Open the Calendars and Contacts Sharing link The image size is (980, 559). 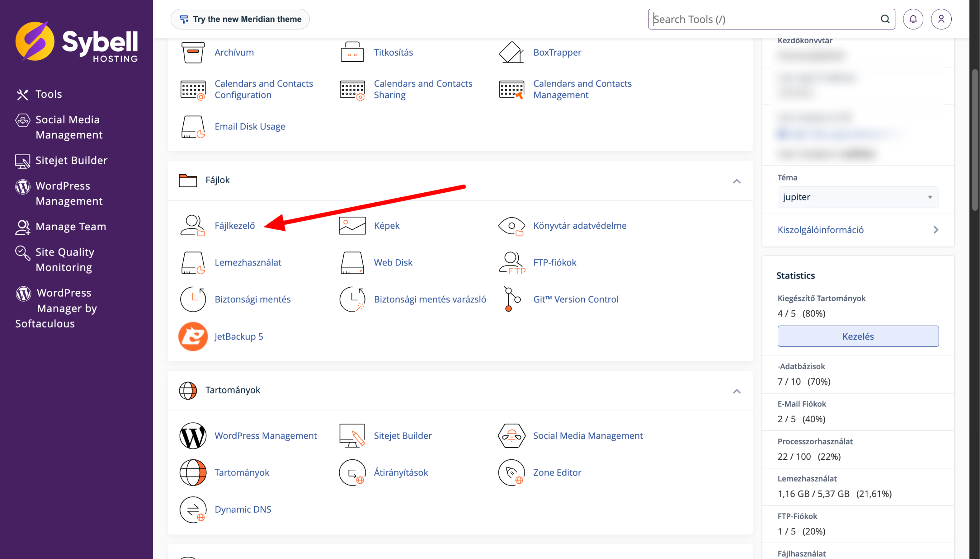[423, 89]
